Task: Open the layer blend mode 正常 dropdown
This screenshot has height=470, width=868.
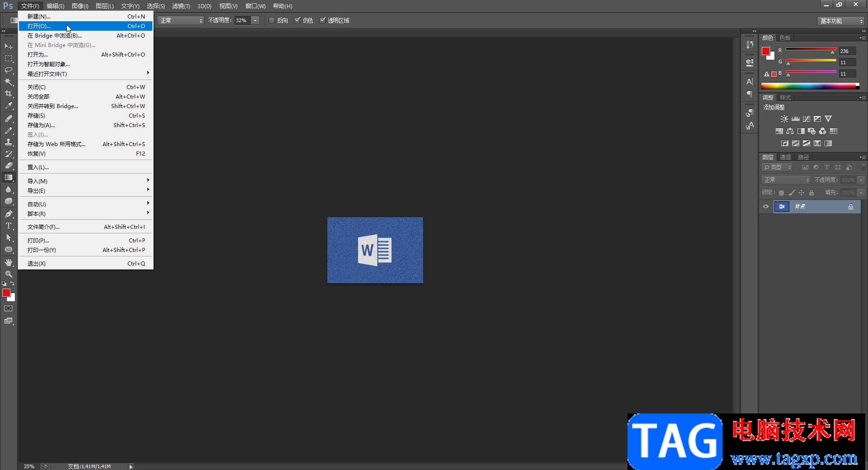Action: click(x=786, y=180)
